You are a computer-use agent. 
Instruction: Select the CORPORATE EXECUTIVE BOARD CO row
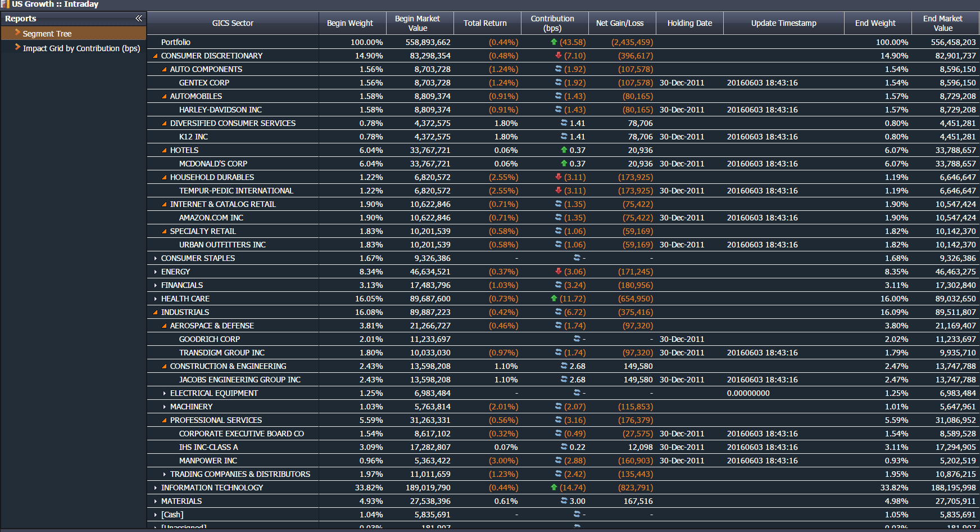(563, 434)
